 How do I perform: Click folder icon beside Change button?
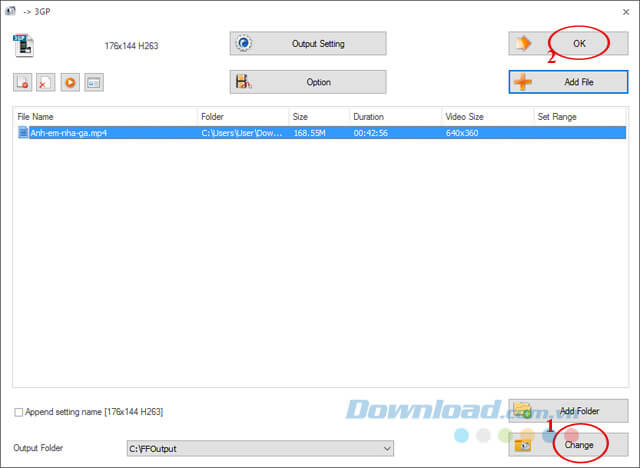523,445
